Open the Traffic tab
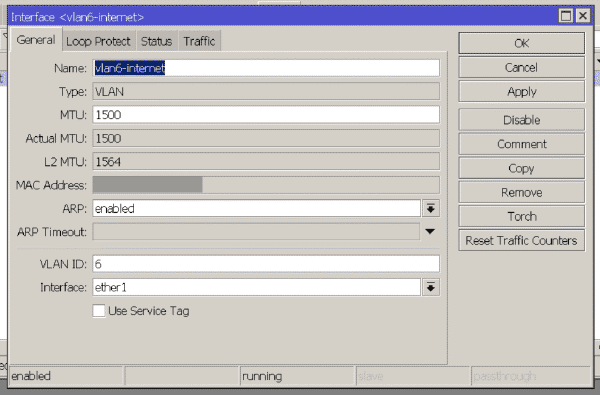 coord(199,41)
